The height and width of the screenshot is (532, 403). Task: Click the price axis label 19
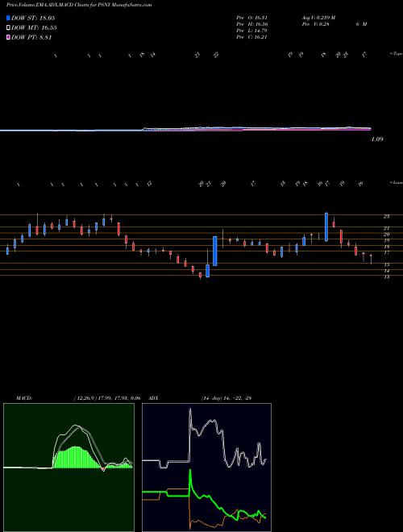coord(386,240)
